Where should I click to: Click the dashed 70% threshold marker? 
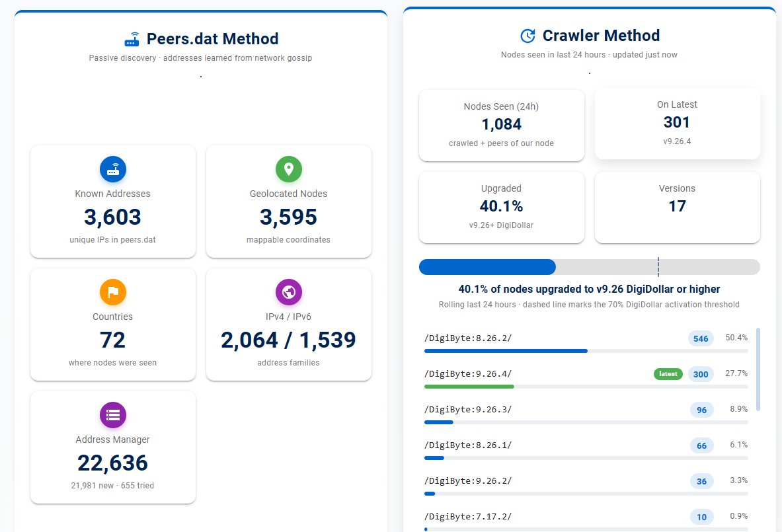tap(658, 267)
